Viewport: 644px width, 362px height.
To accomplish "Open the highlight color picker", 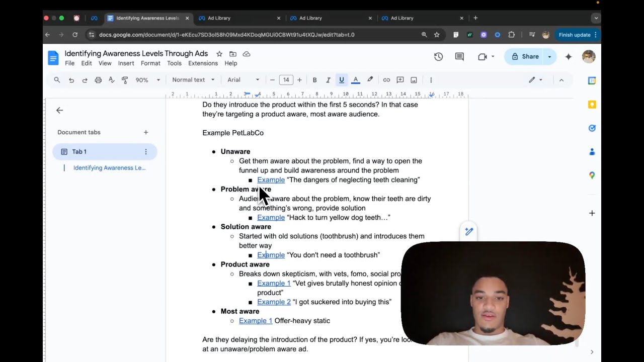I will 370,80.
